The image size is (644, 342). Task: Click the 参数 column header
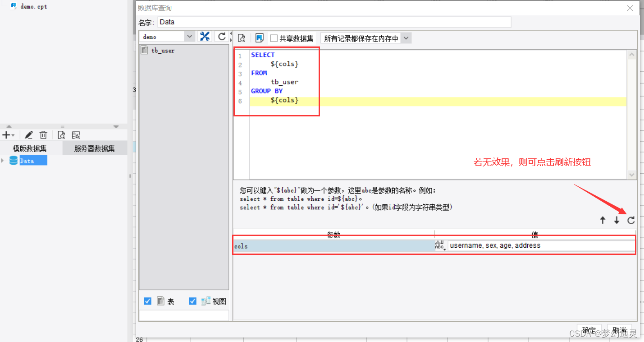click(x=333, y=235)
